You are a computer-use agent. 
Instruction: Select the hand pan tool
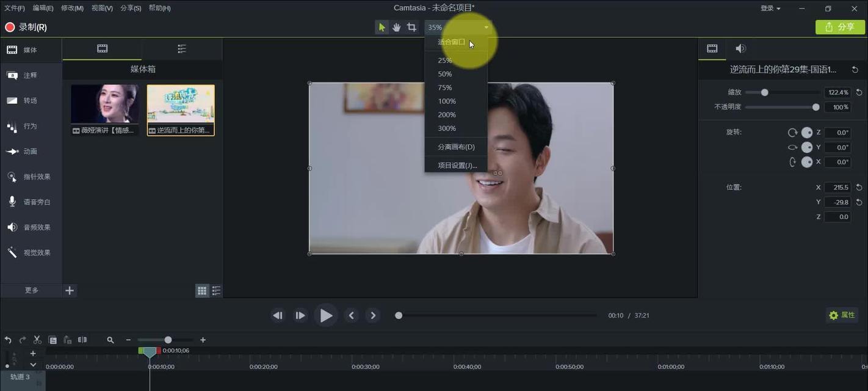pos(396,27)
